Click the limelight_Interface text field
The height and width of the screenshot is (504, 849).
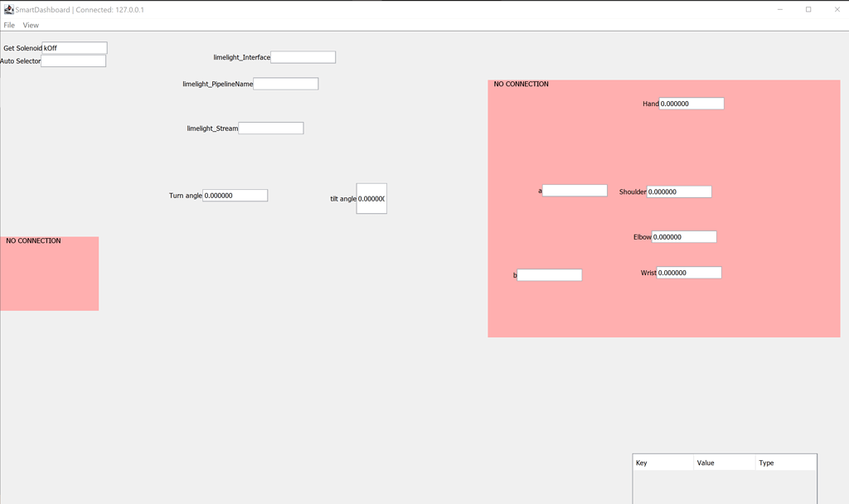pyautogui.click(x=303, y=57)
